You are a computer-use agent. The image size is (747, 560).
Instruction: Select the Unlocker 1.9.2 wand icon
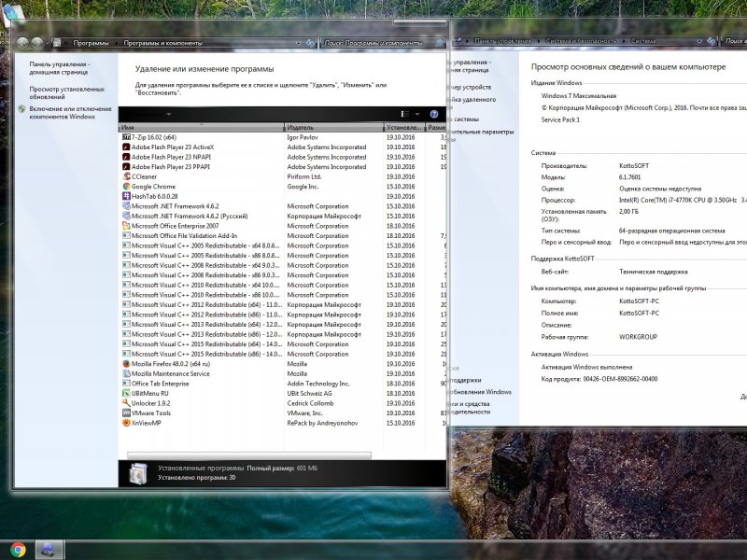(126, 403)
